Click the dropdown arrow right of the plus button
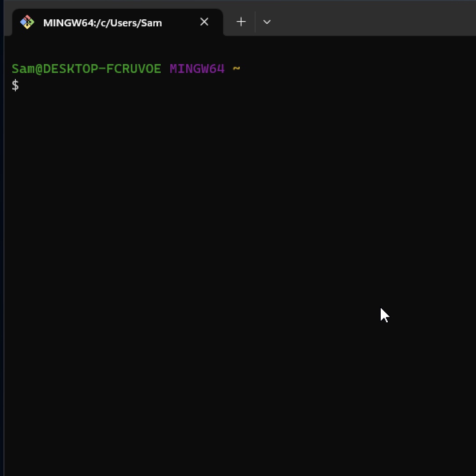The width and height of the screenshot is (476, 476). coord(267,22)
